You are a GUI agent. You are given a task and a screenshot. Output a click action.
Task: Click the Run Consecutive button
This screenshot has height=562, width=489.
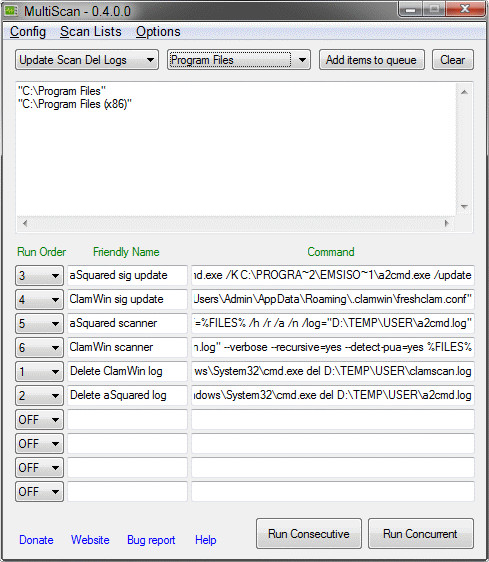309,534
